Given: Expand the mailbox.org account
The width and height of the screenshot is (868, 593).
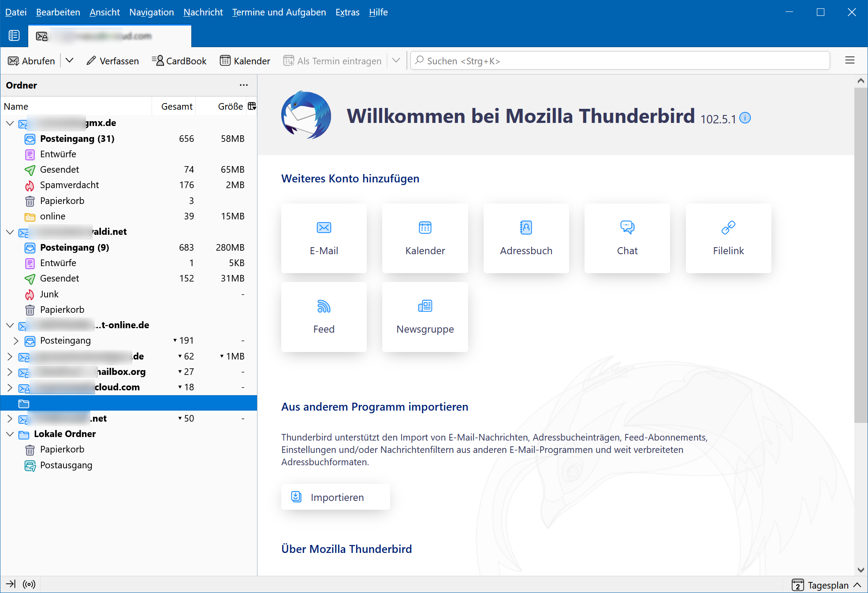Looking at the screenshot, I should [10, 372].
